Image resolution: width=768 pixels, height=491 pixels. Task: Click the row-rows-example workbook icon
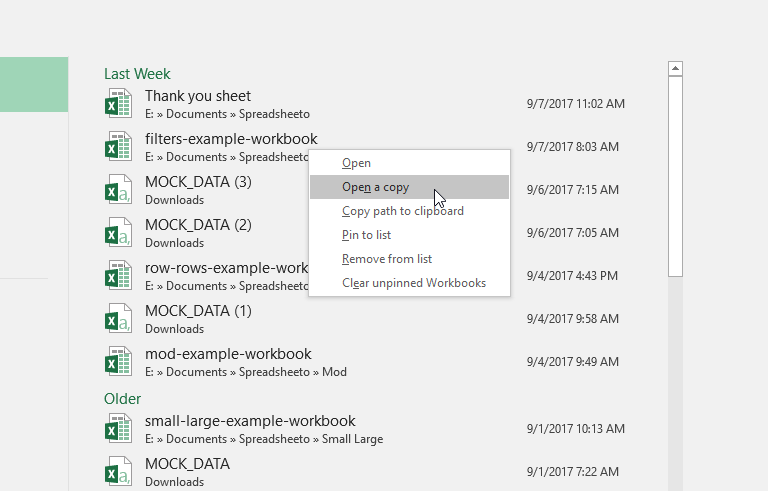(118, 275)
